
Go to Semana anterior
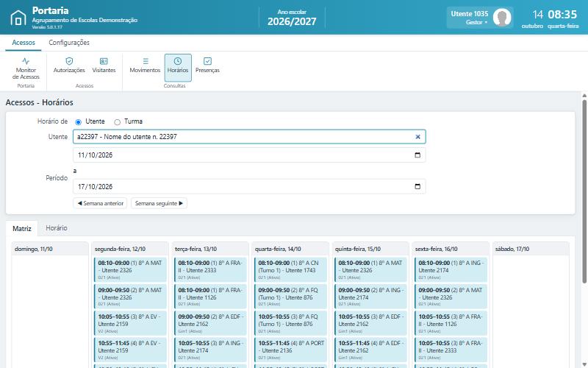point(100,203)
